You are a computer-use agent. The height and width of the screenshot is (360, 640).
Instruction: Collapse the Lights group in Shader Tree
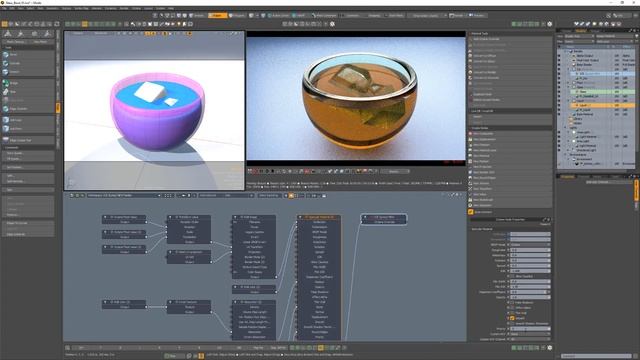coord(566,128)
